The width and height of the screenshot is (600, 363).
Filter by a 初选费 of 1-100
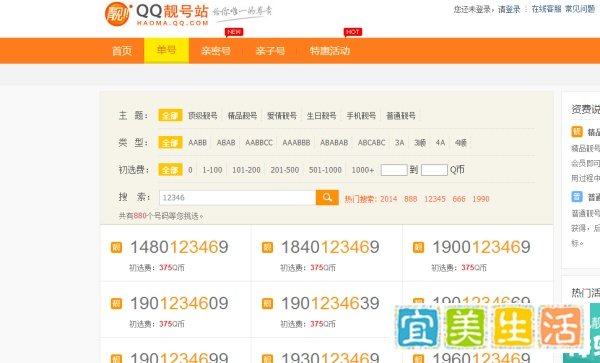click(212, 170)
